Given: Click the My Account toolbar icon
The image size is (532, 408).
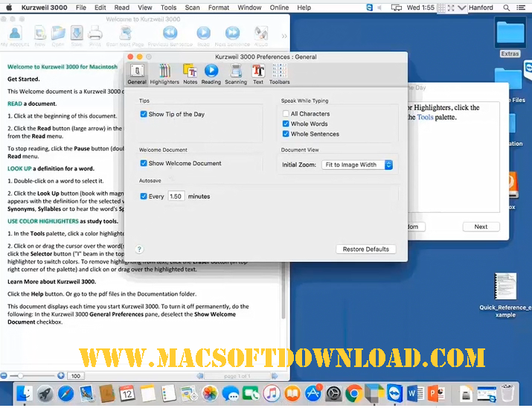Looking at the screenshot, I should [x=15, y=36].
